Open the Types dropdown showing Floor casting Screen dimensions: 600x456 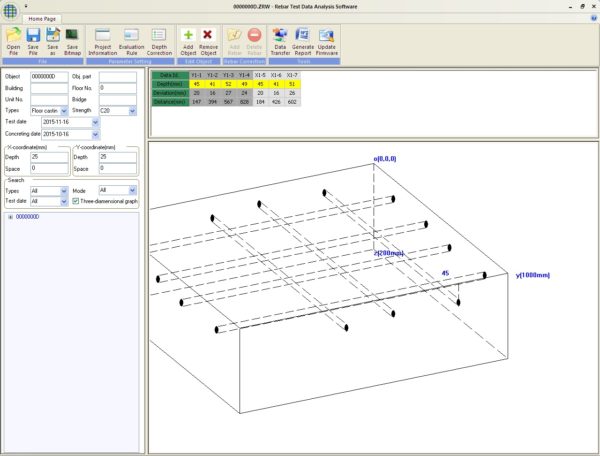[64, 111]
